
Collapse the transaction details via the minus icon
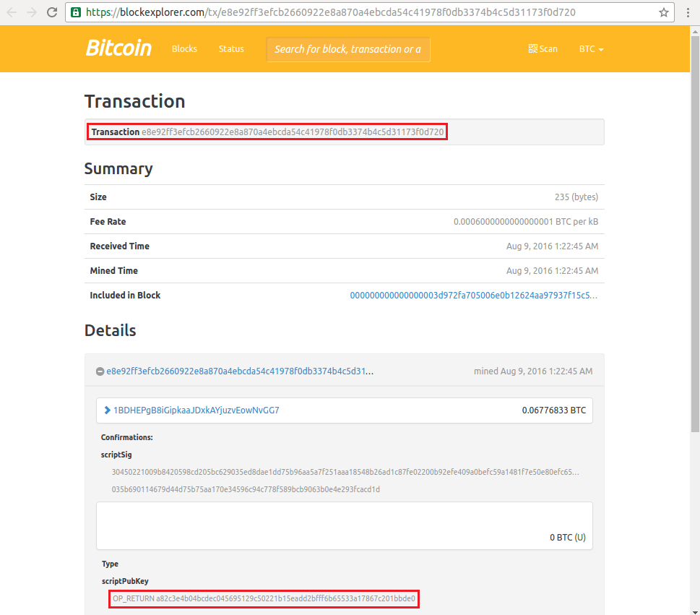[100, 371]
